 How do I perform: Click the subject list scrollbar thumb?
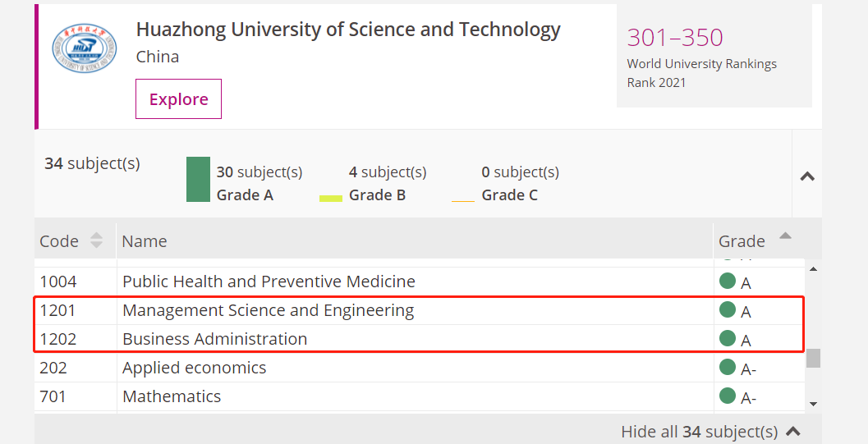(813, 358)
